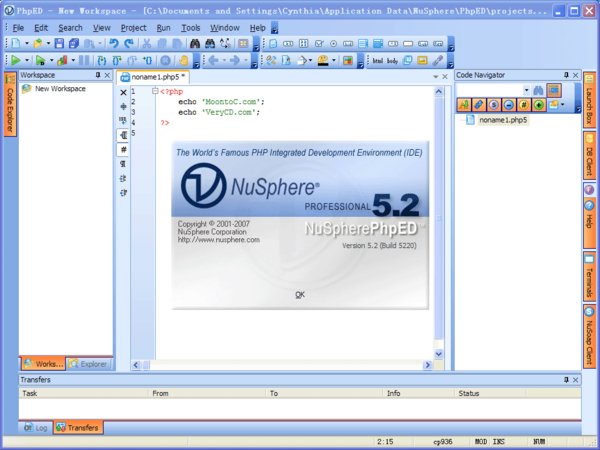Click the html tag toolbar button
The image size is (600, 450).
(x=377, y=60)
